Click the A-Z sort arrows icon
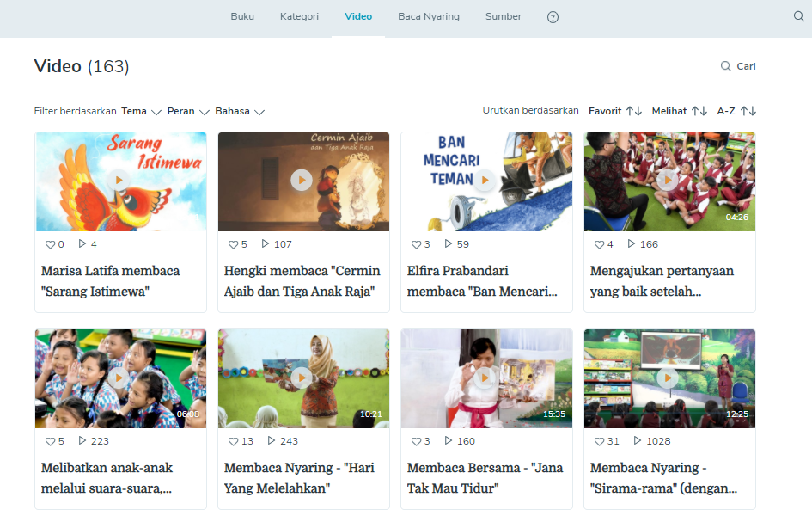Screen dimensions: 812x528 pyautogui.click(x=748, y=111)
